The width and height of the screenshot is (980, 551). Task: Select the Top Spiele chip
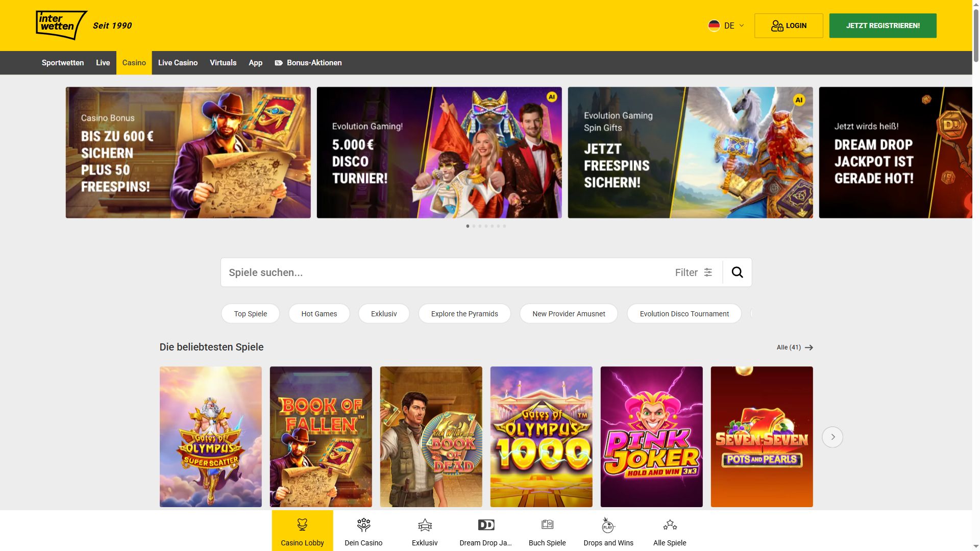click(251, 314)
